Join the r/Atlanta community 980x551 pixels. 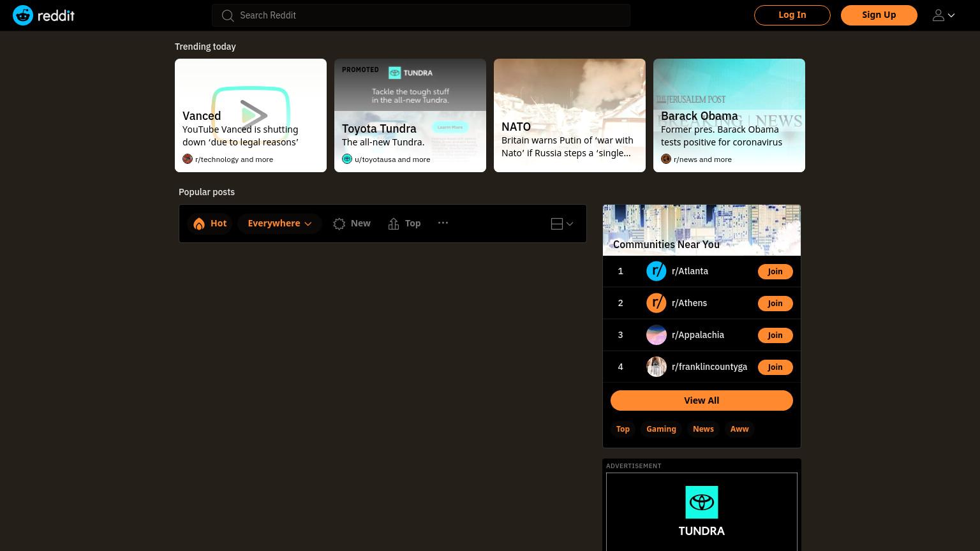click(x=775, y=271)
